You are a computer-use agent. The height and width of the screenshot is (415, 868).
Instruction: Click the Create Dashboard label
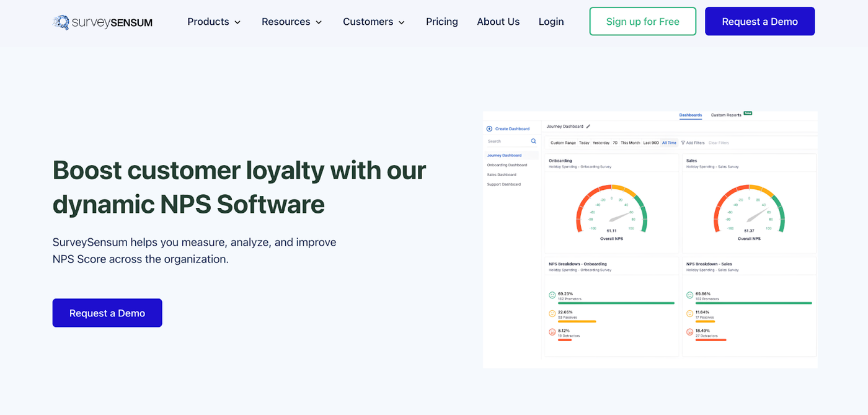(x=512, y=129)
